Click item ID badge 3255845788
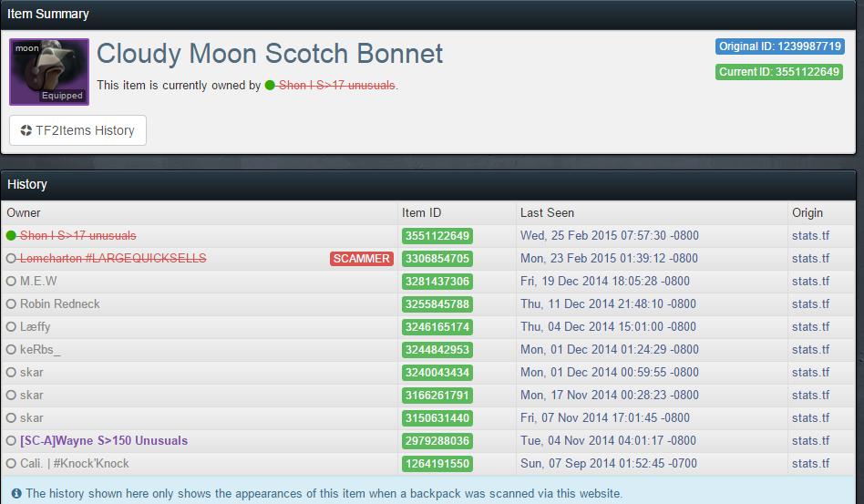The height and width of the screenshot is (504, 864). click(x=437, y=304)
